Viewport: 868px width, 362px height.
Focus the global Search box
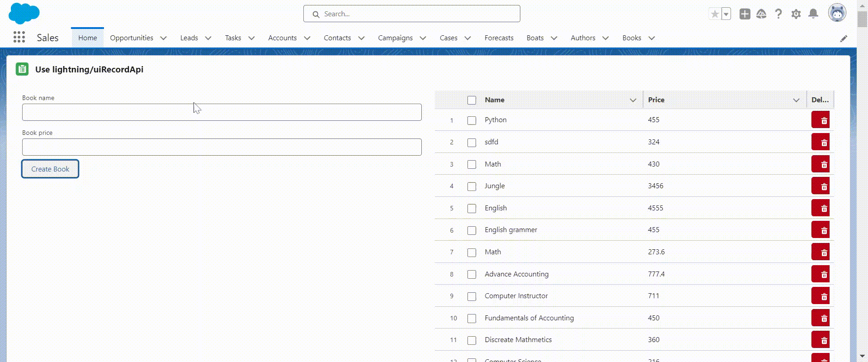coord(411,14)
